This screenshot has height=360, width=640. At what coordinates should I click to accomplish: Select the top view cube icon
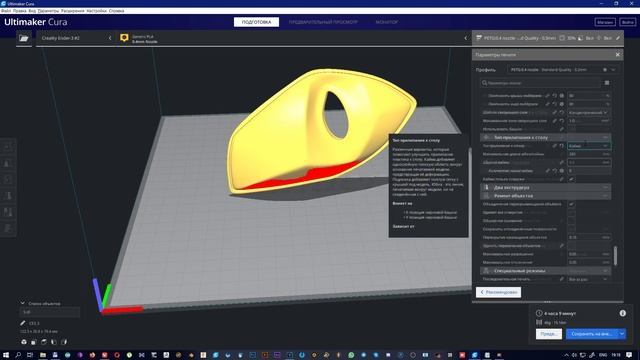44,342
